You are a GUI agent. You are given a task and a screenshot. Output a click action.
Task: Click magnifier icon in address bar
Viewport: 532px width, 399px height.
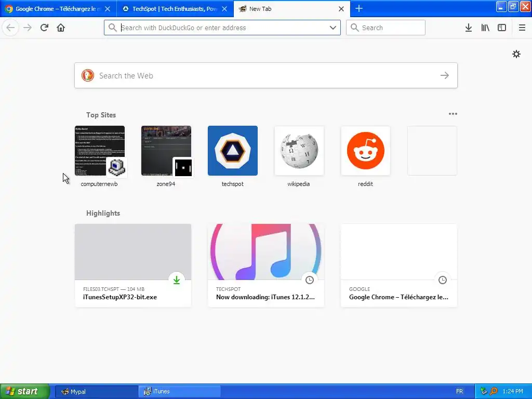pyautogui.click(x=112, y=28)
